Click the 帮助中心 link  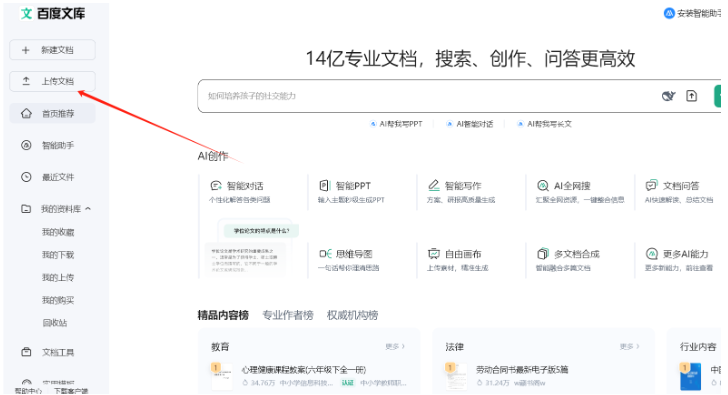click(x=28, y=391)
